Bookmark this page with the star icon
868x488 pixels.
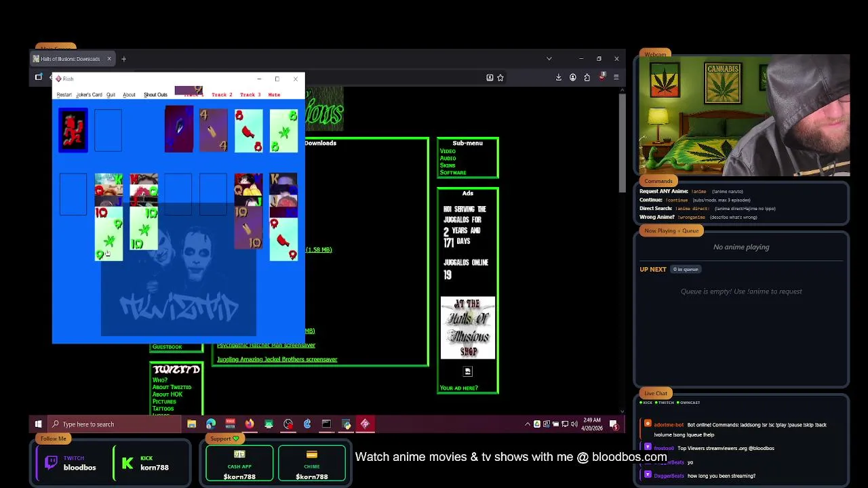tap(500, 78)
